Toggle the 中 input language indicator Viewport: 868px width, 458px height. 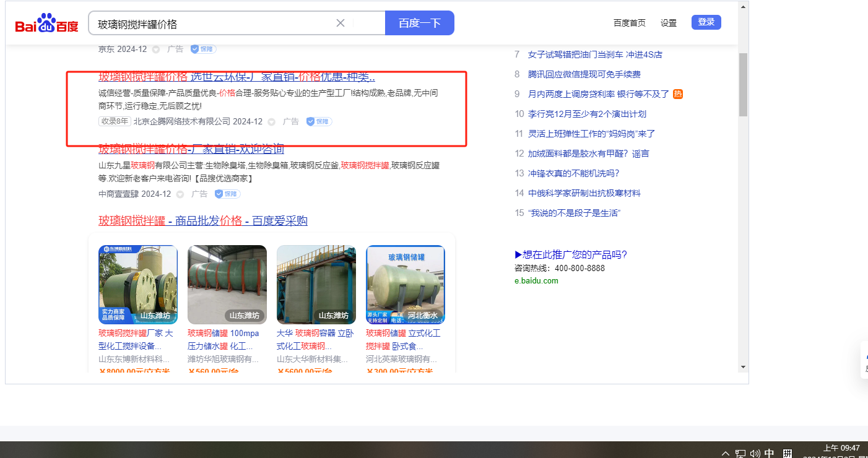(x=770, y=453)
